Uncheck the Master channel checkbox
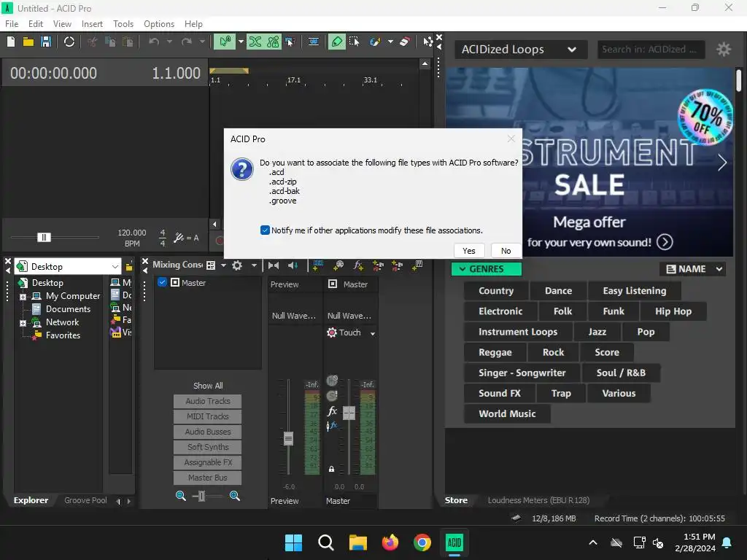The image size is (747, 560). pos(162,282)
